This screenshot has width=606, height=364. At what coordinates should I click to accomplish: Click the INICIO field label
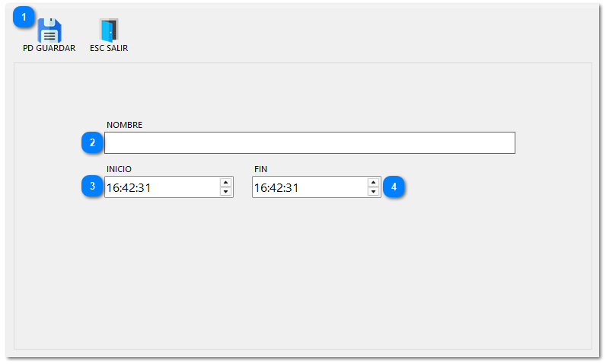click(120, 169)
